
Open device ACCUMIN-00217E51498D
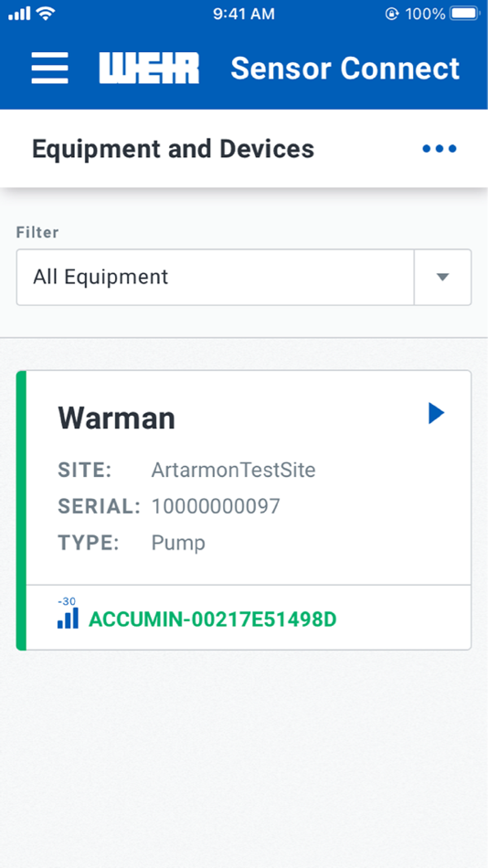[213, 620]
